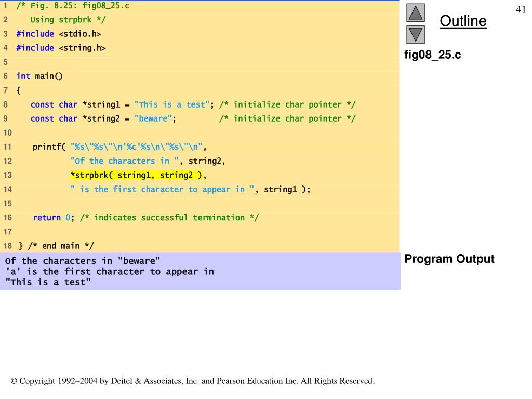Click page number 41
Screen dimensions: 532x399
(521, 9)
